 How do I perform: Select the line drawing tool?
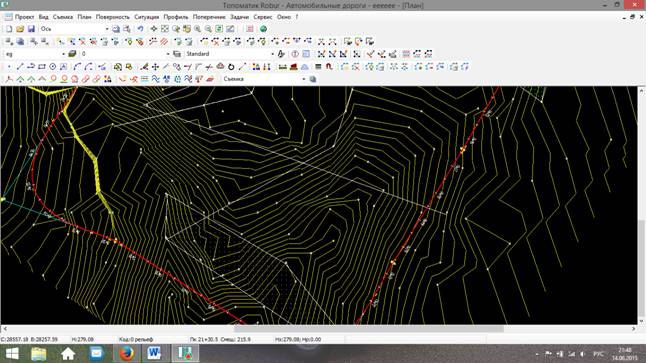coord(20,66)
